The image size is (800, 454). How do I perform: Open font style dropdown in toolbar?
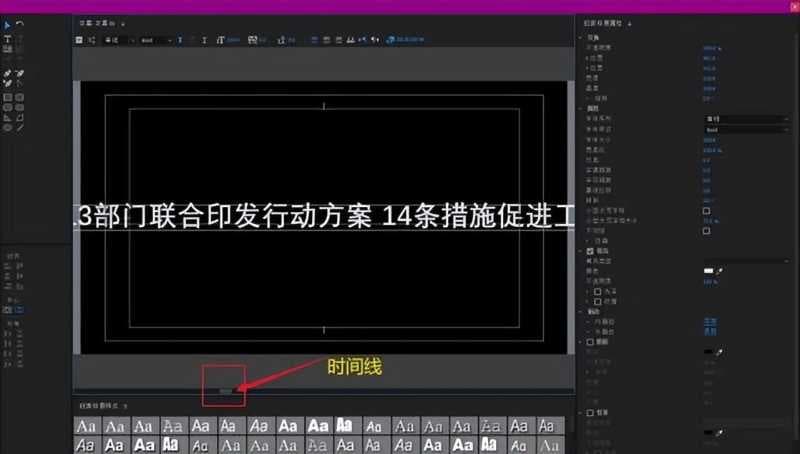(x=156, y=40)
